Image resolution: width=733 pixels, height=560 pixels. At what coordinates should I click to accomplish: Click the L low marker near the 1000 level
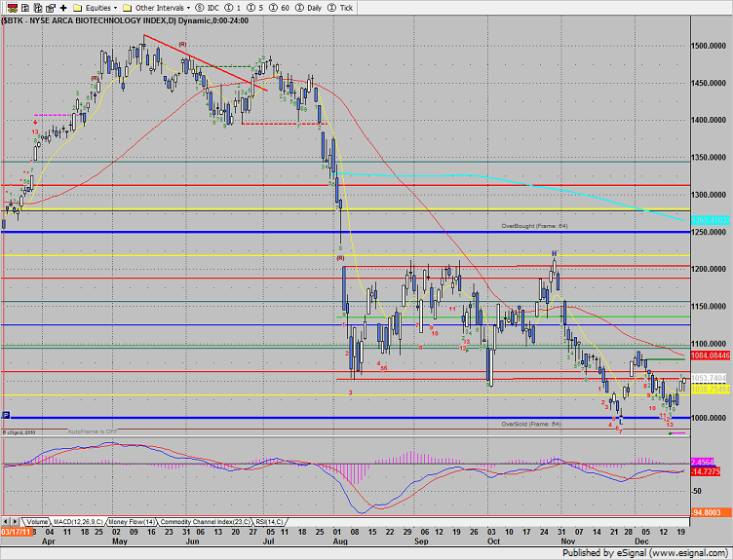[x=621, y=422]
